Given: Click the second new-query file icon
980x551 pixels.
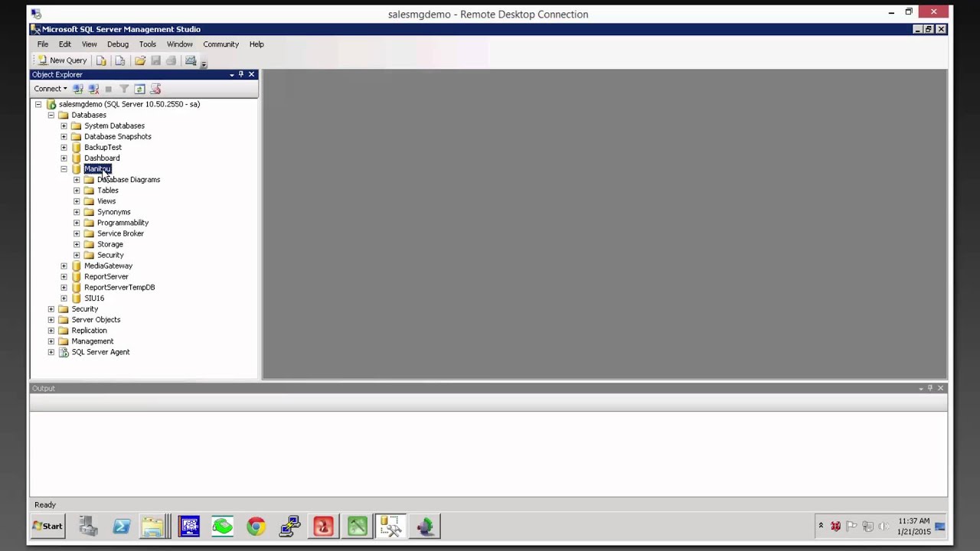Looking at the screenshot, I should point(120,60).
